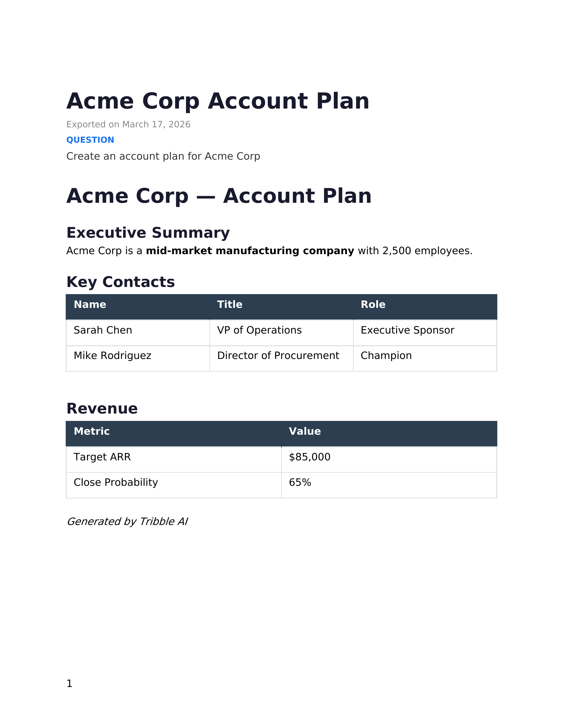Click the Close Probability cell
This screenshot has width=563, height=728.
click(174, 485)
